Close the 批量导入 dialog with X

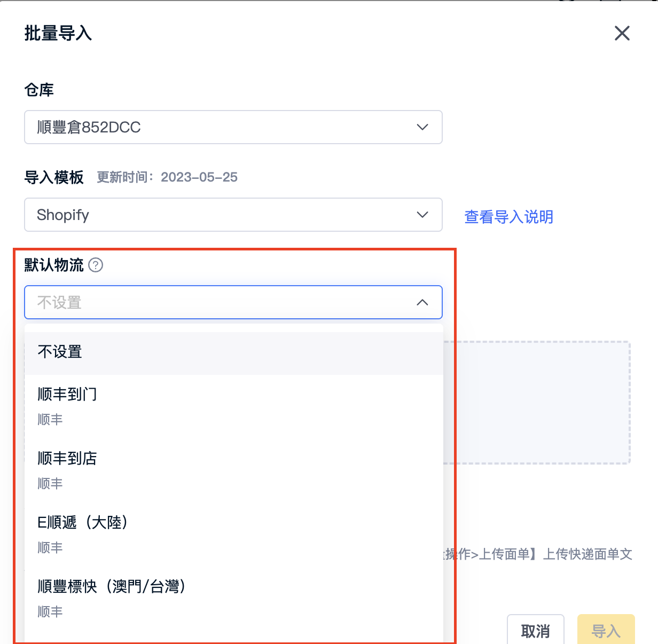(622, 33)
